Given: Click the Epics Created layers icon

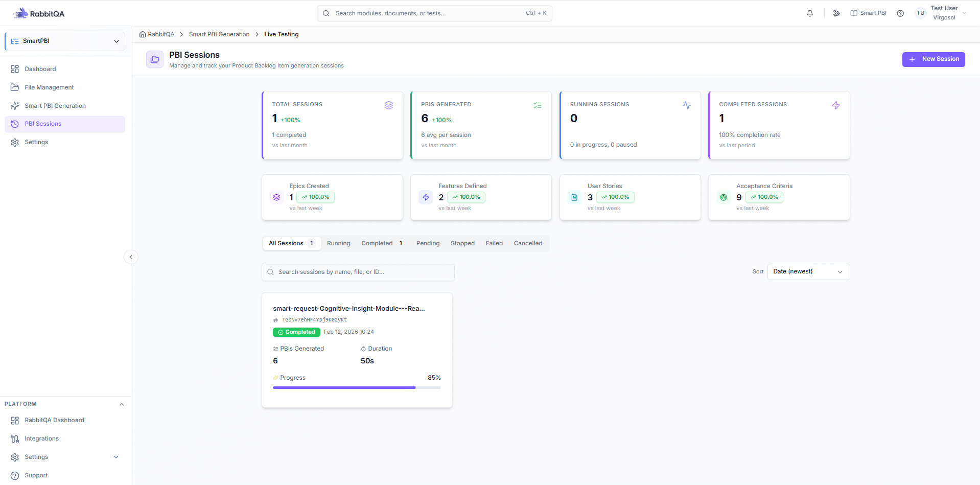Looking at the screenshot, I should (276, 197).
